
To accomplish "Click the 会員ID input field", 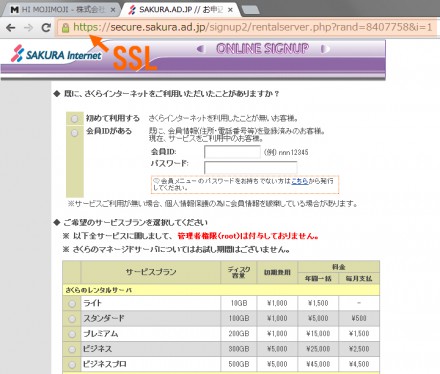I will click(232, 152).
